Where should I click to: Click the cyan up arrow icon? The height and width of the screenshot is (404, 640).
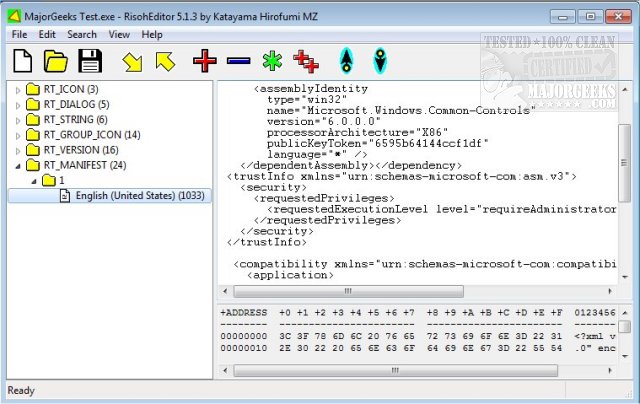click(345, 61)
